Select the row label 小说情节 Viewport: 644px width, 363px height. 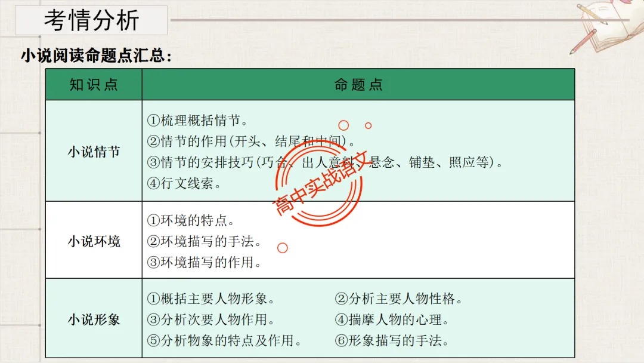pos(94,152)
